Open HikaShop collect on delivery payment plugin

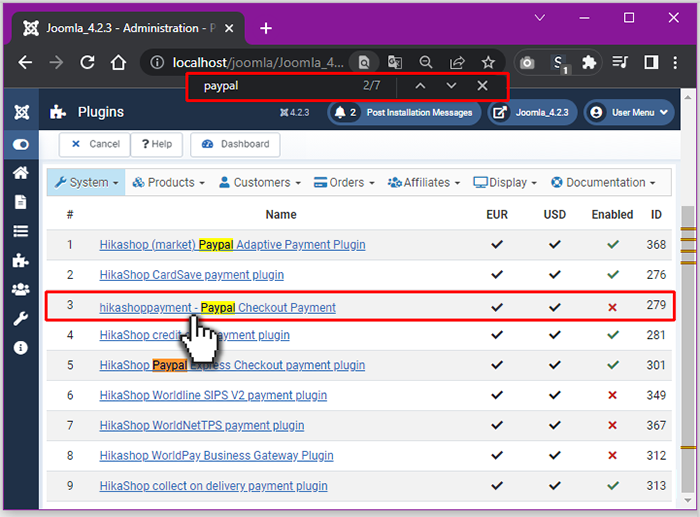coord(213,486)
